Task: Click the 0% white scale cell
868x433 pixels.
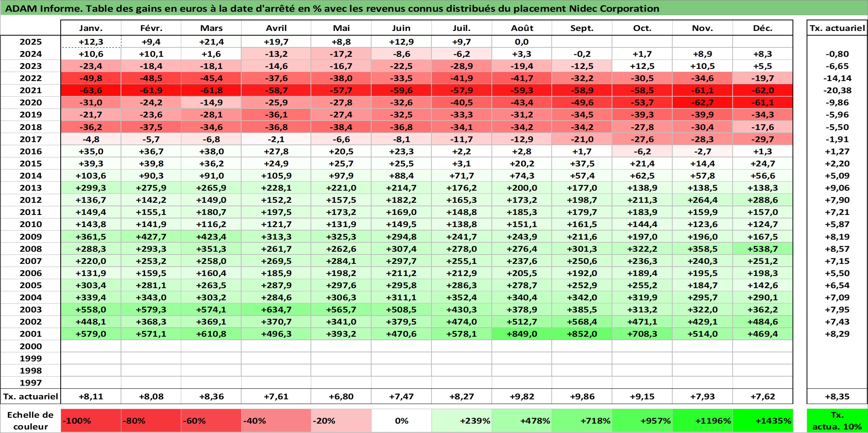Action: [401, 421]
